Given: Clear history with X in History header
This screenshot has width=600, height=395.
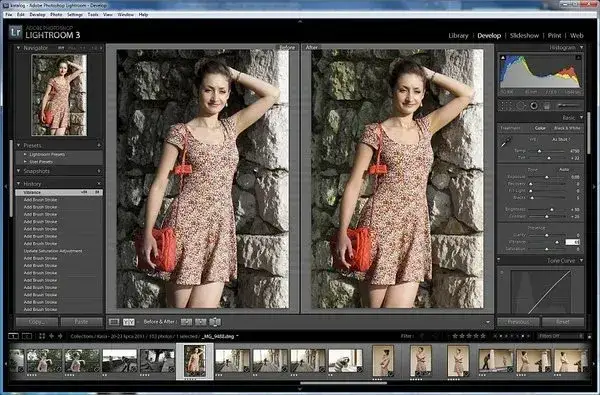Looking at the screenshot, I should click(99, 184).
